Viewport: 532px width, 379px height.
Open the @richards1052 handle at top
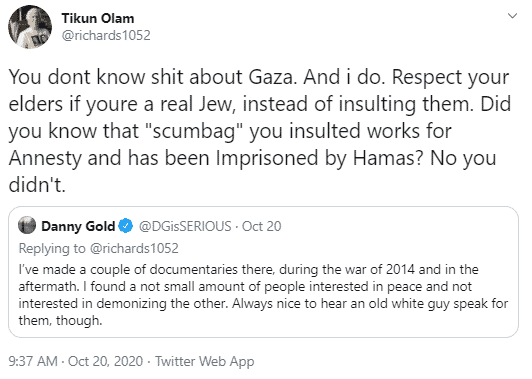(x=106, y=35)
